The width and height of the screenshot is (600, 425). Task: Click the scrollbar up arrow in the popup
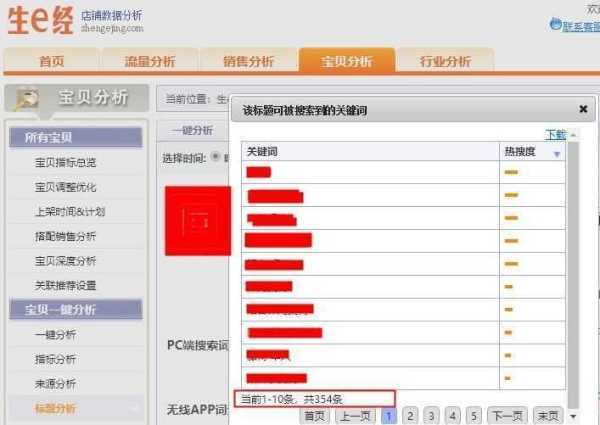(573, 134)
